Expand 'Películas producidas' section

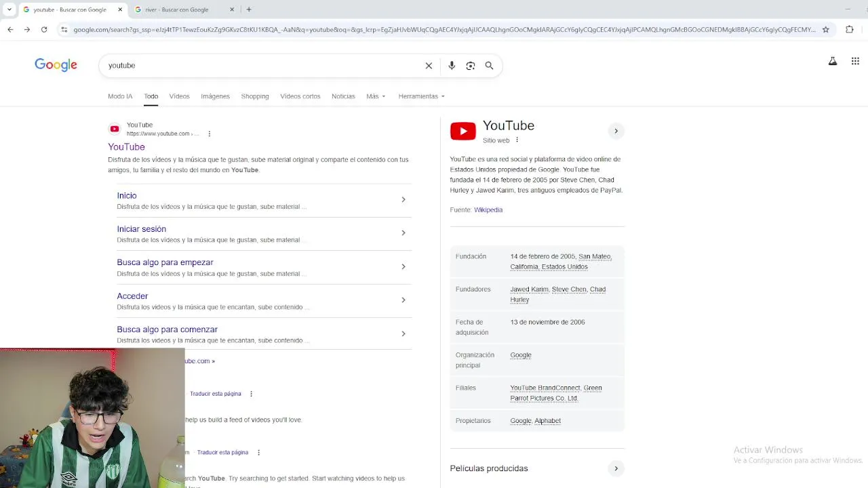[x=616, y=468]
